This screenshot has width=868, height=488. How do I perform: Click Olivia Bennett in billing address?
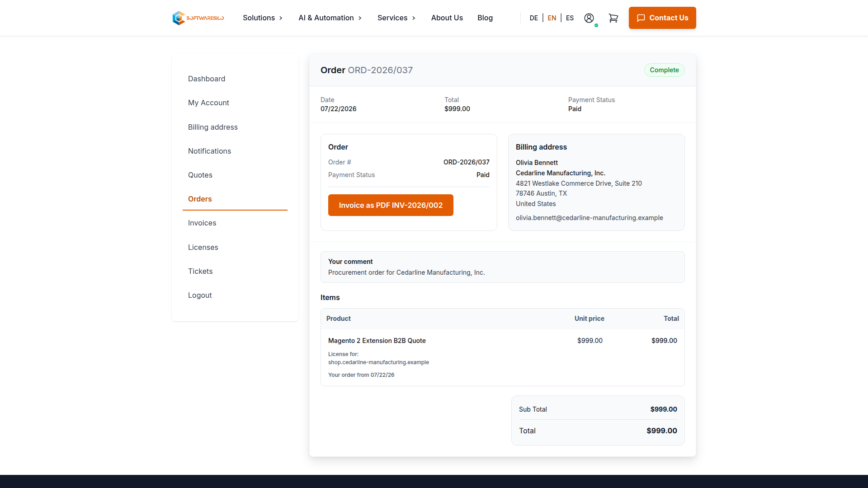pos(537,163)
